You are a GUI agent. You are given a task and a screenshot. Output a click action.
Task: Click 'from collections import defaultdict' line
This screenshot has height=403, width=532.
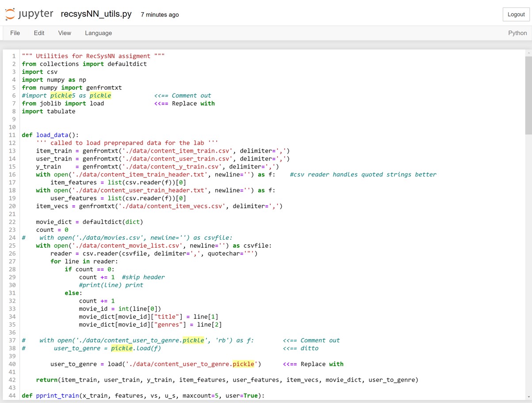(84, 64)
